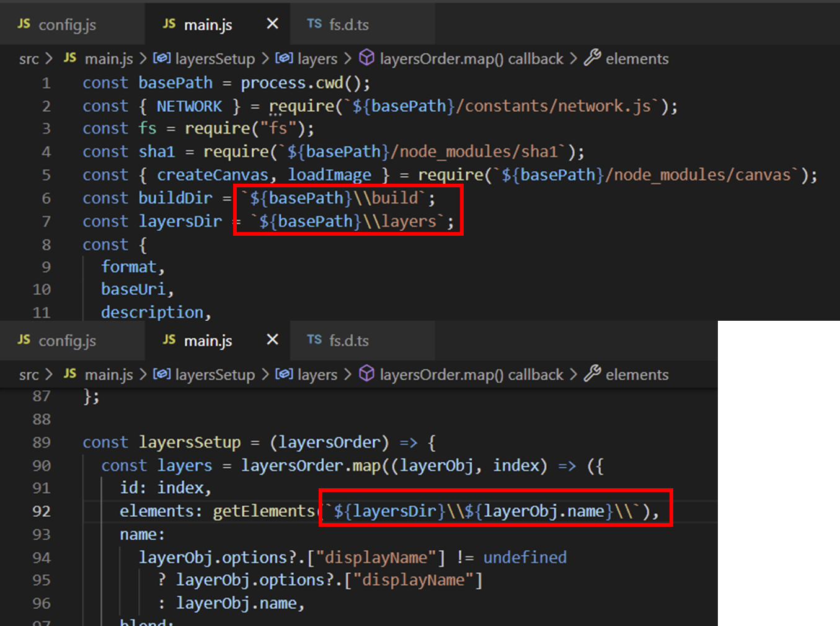Switch to the config.js tab
This screenshot has height=626, width=840.
click(x=68, y=24)
